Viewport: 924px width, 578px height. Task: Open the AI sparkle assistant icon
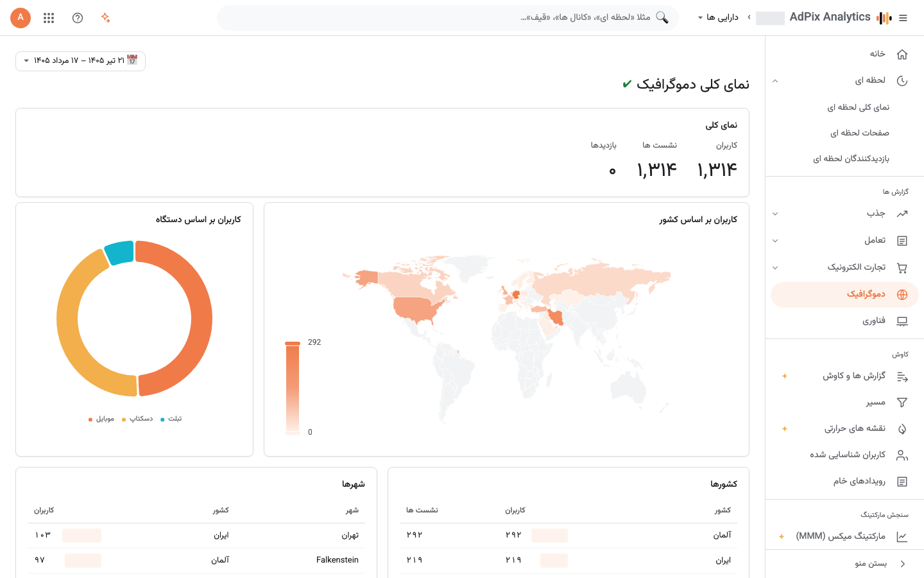click(106, 18)
